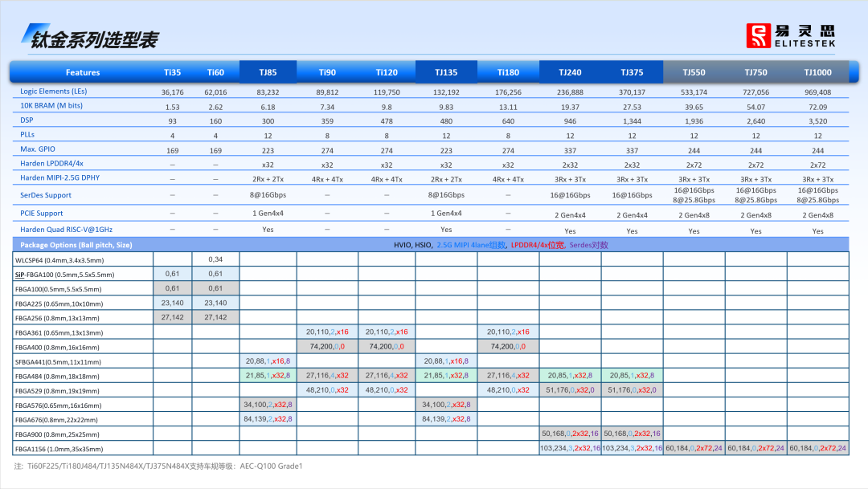The image size is (868, 489).
Task: Select the FBGA361 (0.65mm,13x13mm) package label
Action: [x=59, y=332]
